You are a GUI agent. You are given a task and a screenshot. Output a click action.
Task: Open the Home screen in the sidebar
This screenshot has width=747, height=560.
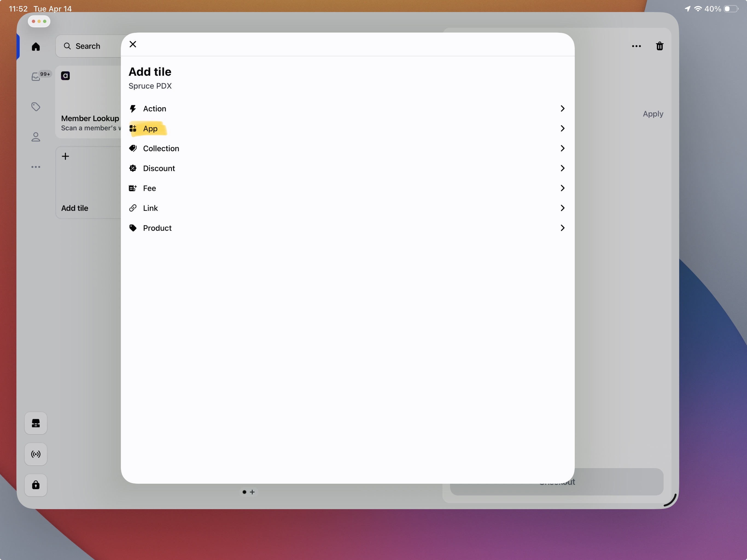click(x=36, y=46)
